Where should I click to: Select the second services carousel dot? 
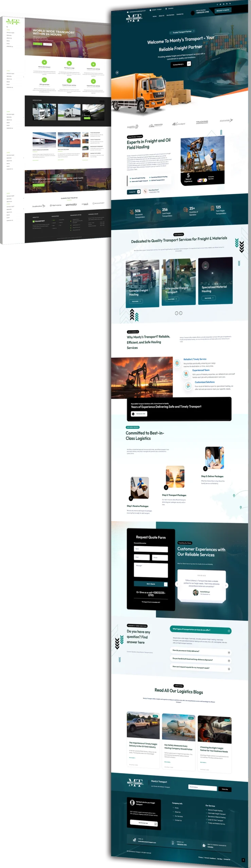pos(181,313)
